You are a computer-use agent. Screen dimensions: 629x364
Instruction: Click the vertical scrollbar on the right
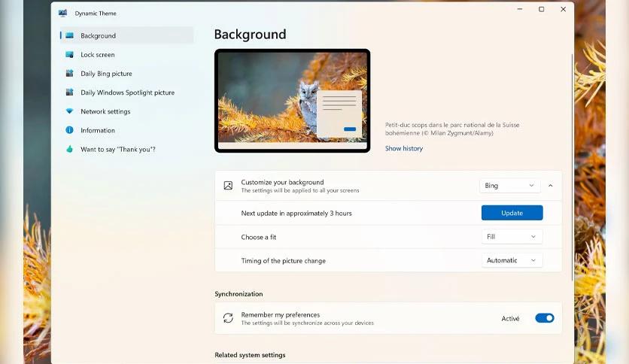pos(572,167)
